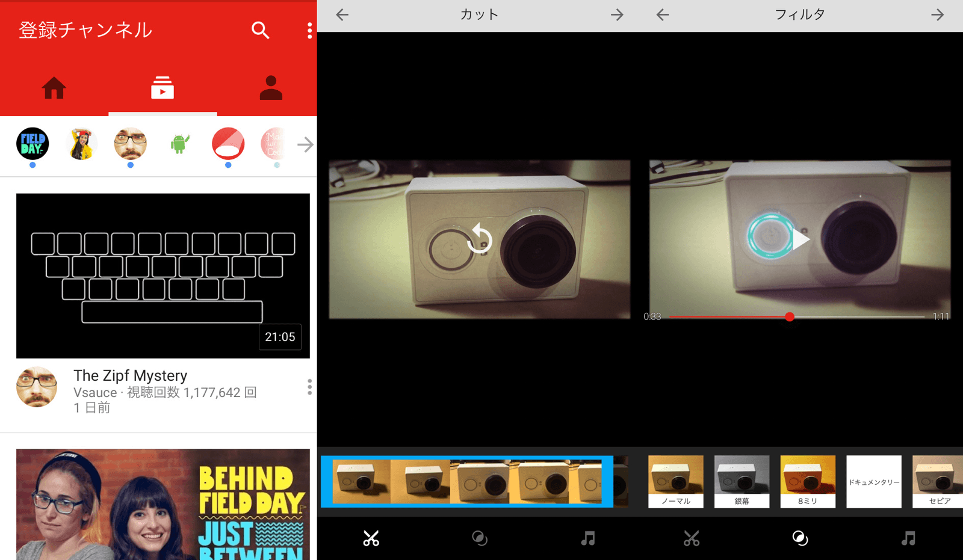
Task: Proceed forward from the カット screen
Action: click(x=617, y=15)
